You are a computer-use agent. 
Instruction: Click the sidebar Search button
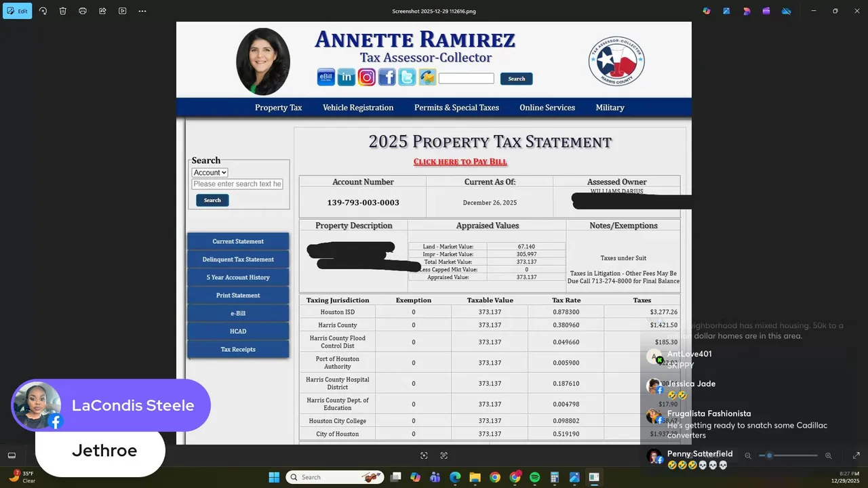pos(212,201)
